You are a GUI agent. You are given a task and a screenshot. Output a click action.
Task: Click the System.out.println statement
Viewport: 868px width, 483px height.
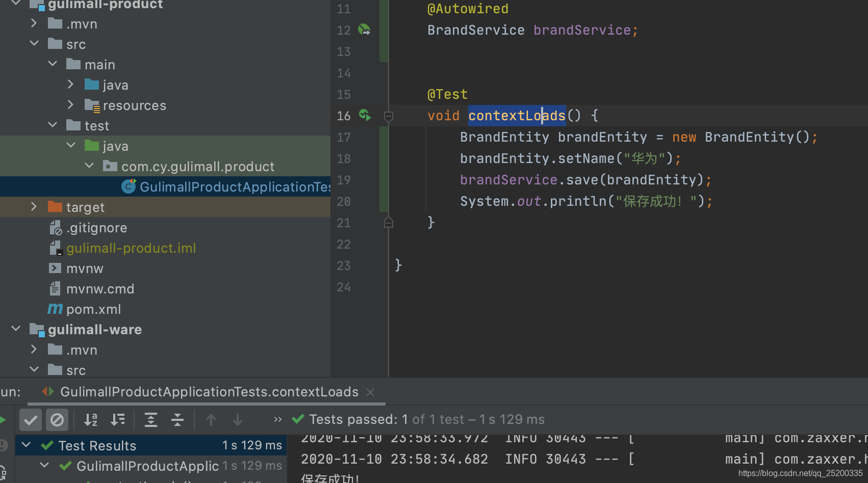586,201
